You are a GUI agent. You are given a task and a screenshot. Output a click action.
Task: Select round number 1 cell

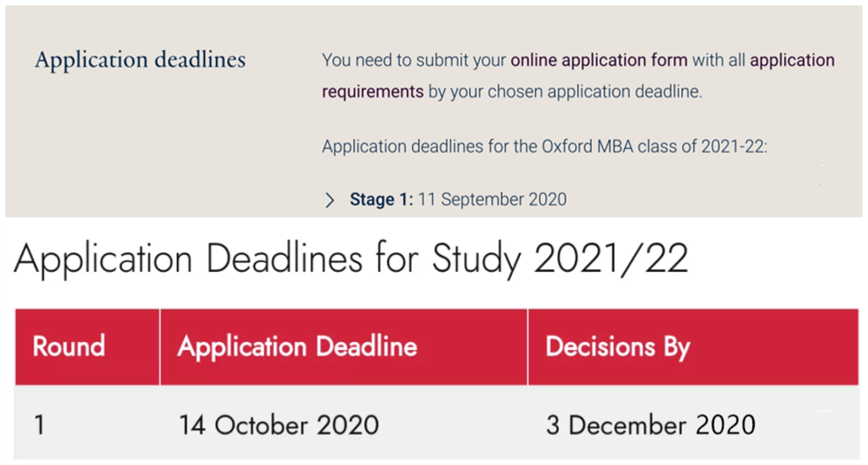(x=39, y=426)
